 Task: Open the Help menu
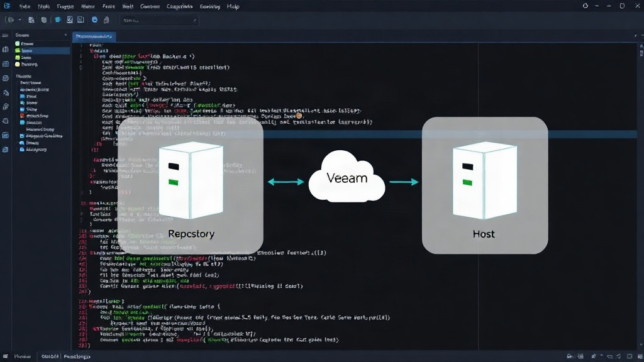tap(233, 6)
